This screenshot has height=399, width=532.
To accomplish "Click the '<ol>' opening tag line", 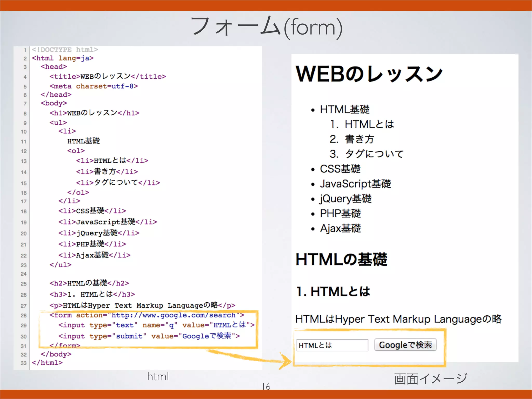I will click(x=76, y=151).
